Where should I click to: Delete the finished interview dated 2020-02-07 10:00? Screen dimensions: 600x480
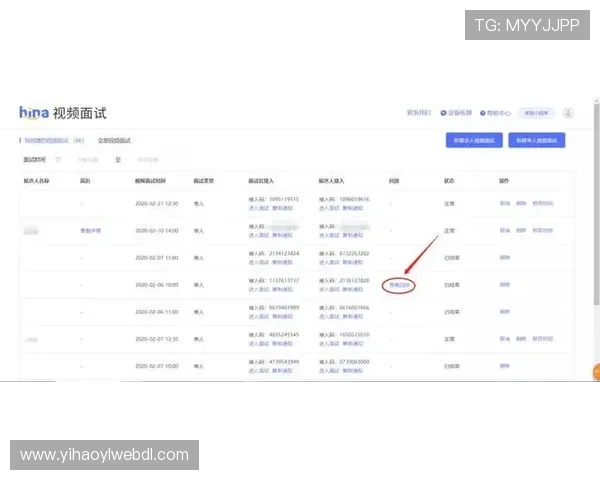pyautogui.click(x=505, y=366)
